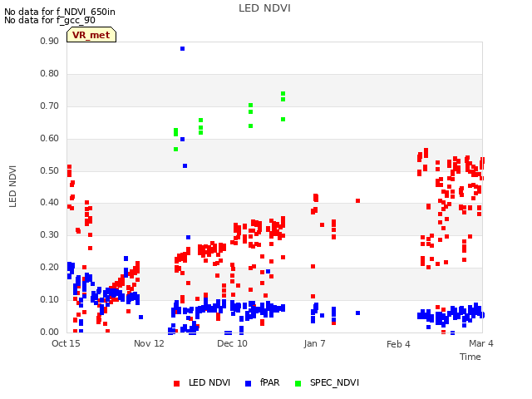Click the SPEC_NDVI legend label
The height and width of the screenshot is (399, 532).
[x=334, y=382]
